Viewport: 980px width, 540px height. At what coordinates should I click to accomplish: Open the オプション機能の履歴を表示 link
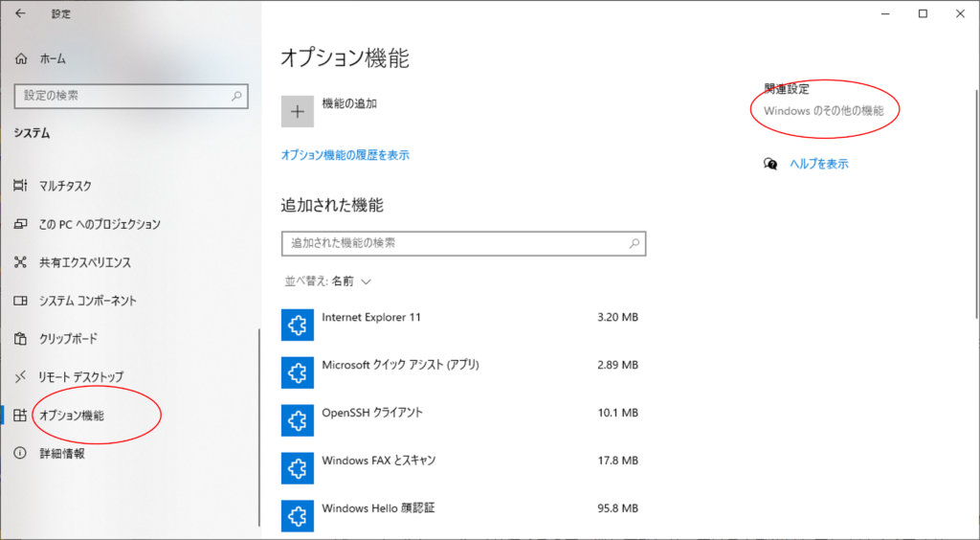[x=345, y=155]
